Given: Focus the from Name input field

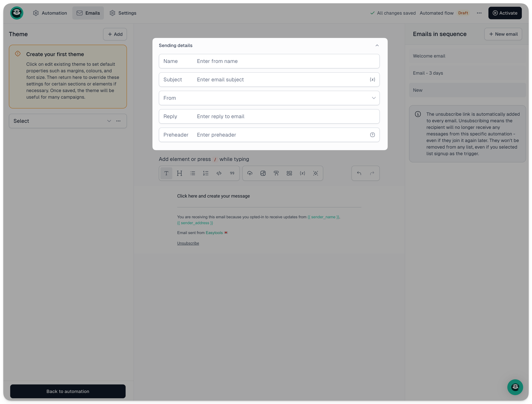Looking at the screenshot, I should pyautogui.click(x=269, y=61).
